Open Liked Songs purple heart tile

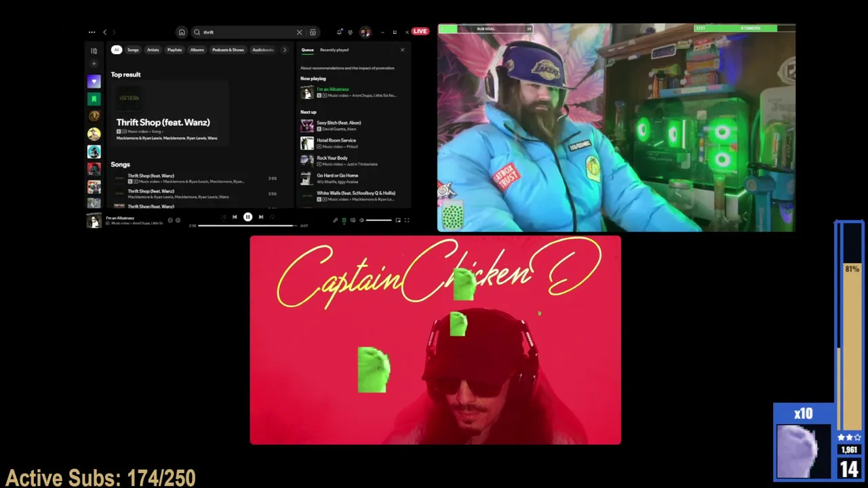[x=94, y=81]
